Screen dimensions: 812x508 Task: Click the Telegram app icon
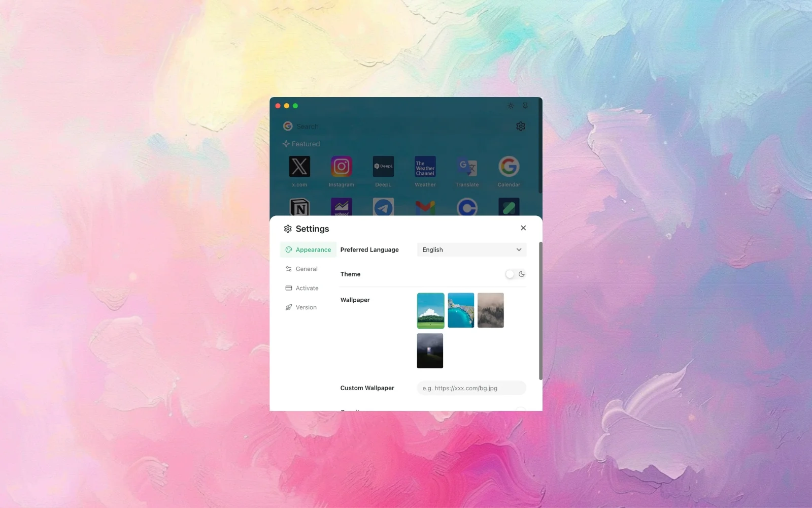(x=383, y=207)
